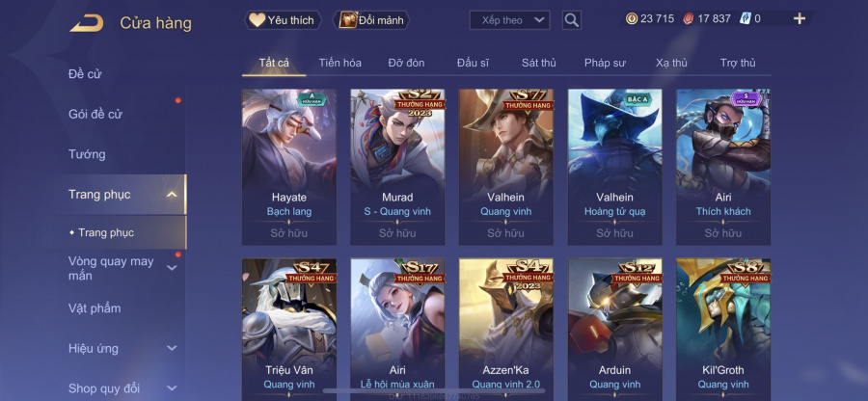Open the Murad S - Quang vinh skin
This screenshot has width=868, height=401.
coord(397,167)
